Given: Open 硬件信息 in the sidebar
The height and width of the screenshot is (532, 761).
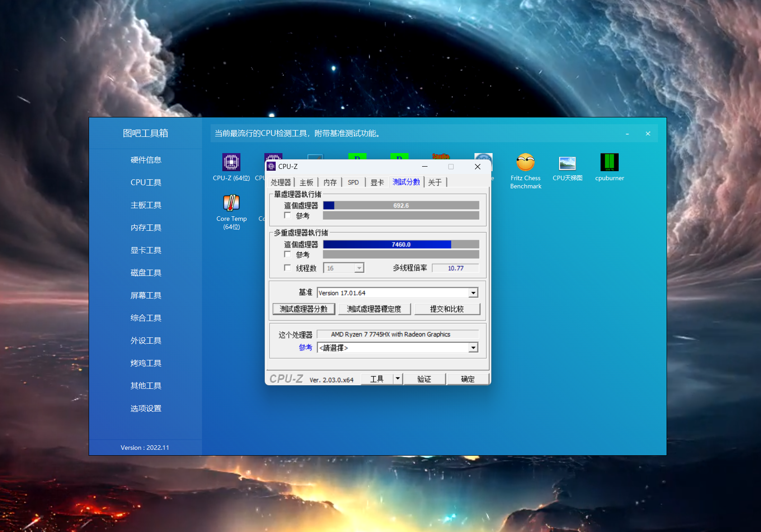Looking at the screenshot, I should (146, 160).
